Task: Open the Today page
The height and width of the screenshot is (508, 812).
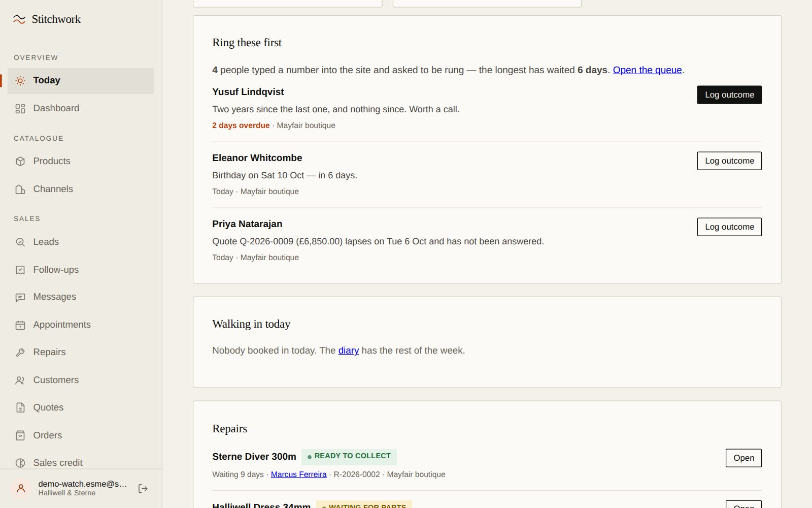Action: click(81, 81)
